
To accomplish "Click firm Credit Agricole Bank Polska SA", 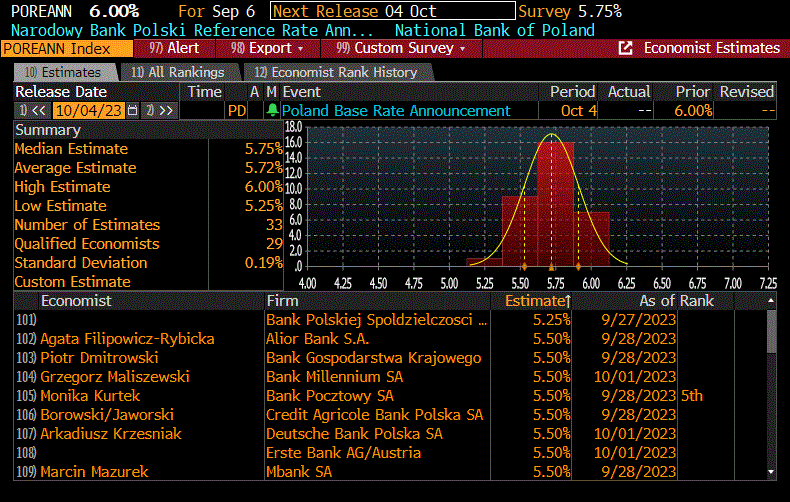I will pyautogui.click(x=375, y=415).
